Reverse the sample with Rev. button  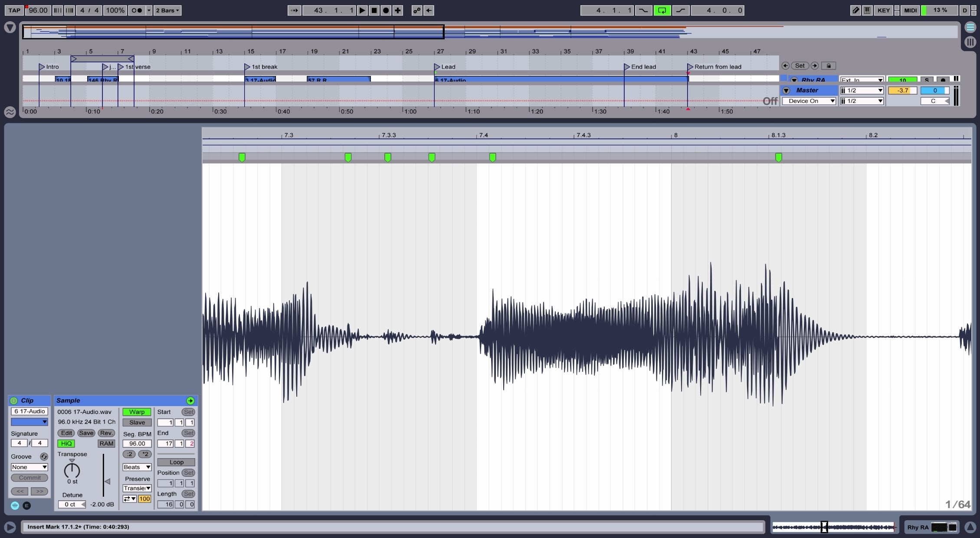point(106,433)
